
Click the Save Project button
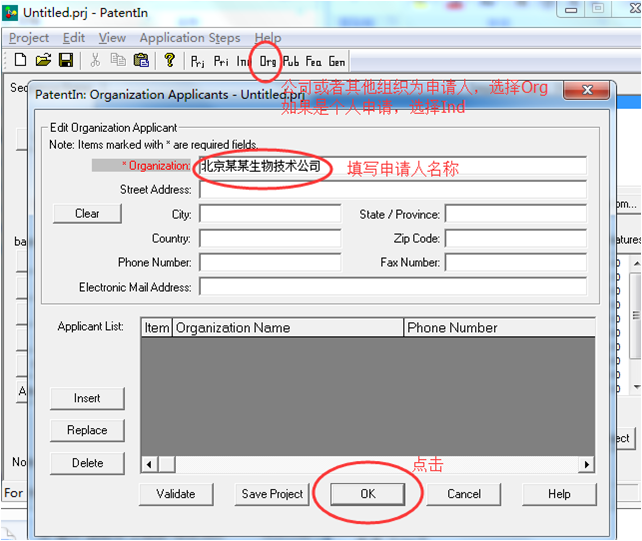pos(272,494)
